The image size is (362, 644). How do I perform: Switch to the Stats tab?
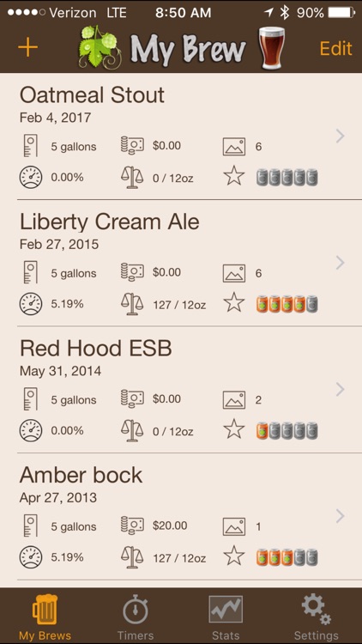[x=226, y=617]
